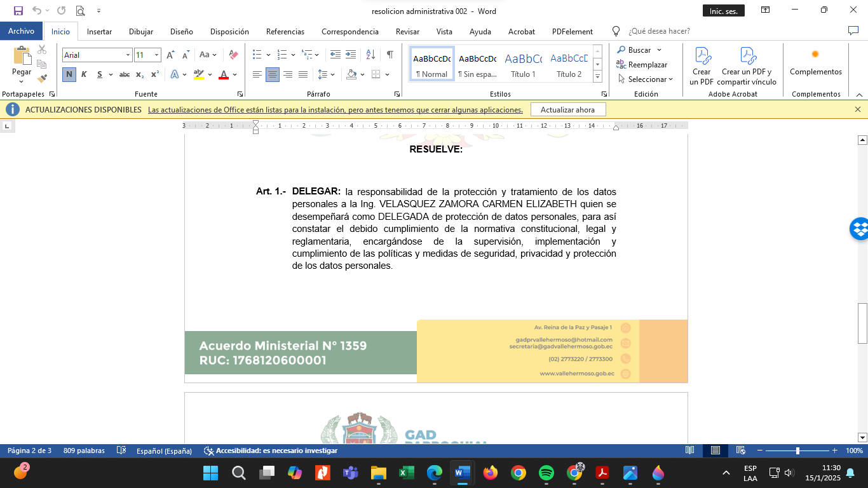Toggle Italic formatting button
868x488 pixels.
pyautogui.click(x=84, y=74)
